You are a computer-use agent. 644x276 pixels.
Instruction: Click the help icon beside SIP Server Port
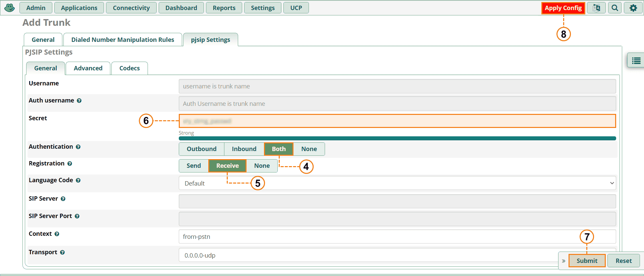click(x=77, y=216)
